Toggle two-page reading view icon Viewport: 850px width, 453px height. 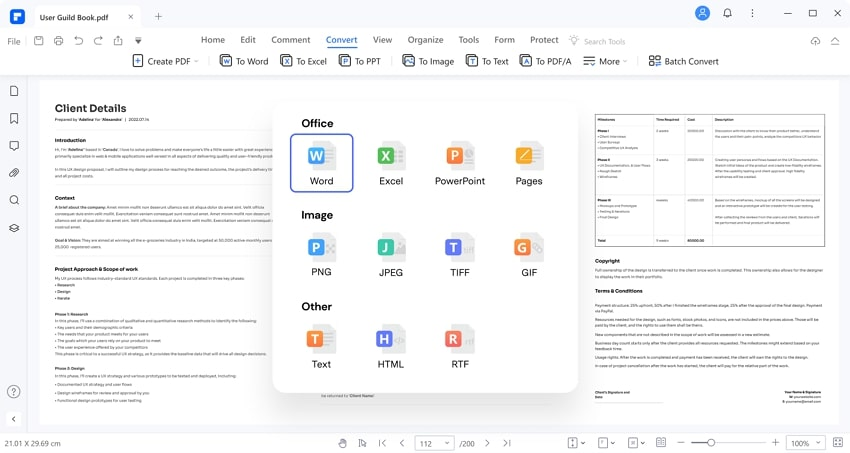point(661,443)
